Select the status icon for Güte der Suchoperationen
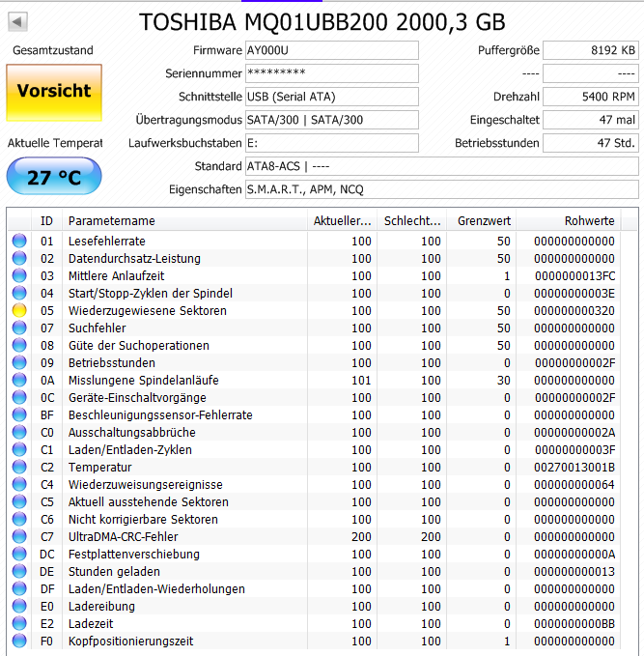644x656 pixels. pos(19,345)
